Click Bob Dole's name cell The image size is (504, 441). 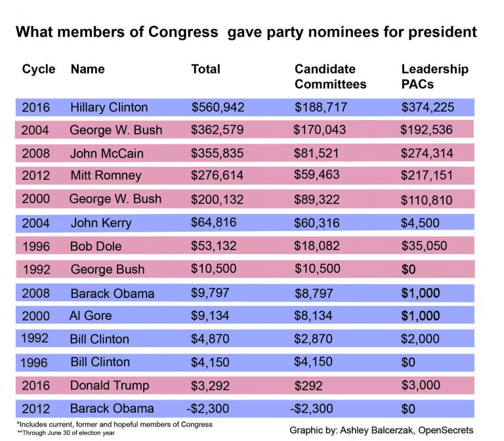pyautogui.click(x=95, y=245)
